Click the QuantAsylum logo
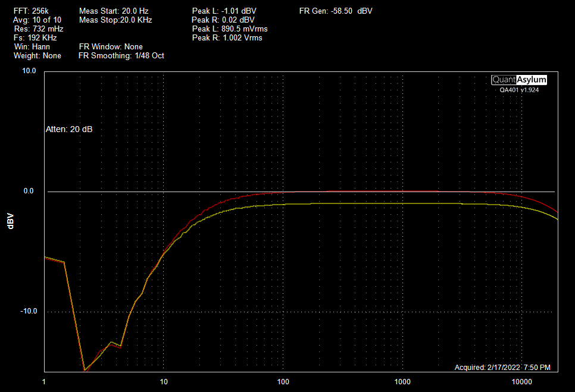 (519, 80)
